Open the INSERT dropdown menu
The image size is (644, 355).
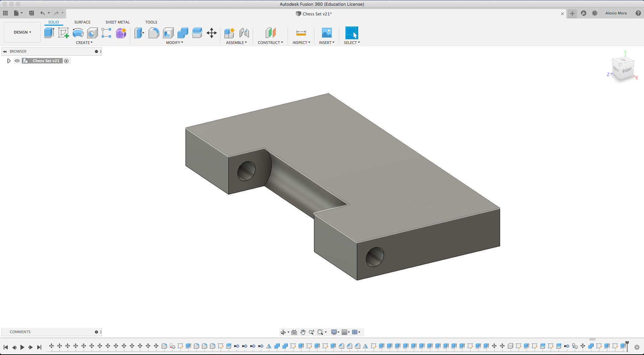pos(327,43)
